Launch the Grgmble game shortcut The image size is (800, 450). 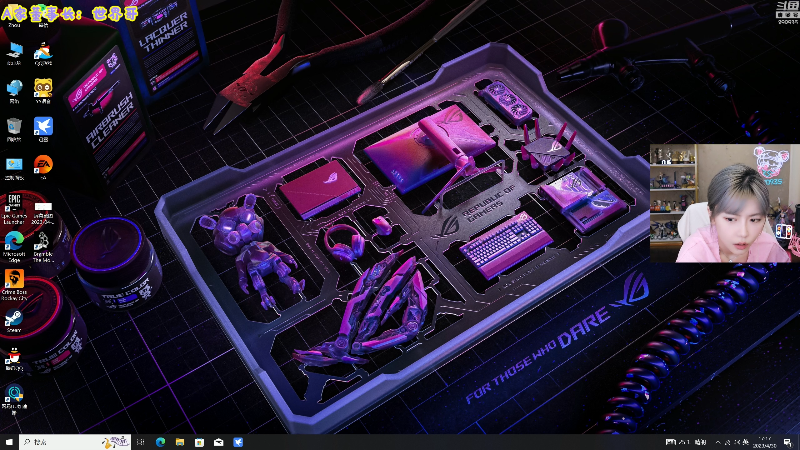coord(43,246)
